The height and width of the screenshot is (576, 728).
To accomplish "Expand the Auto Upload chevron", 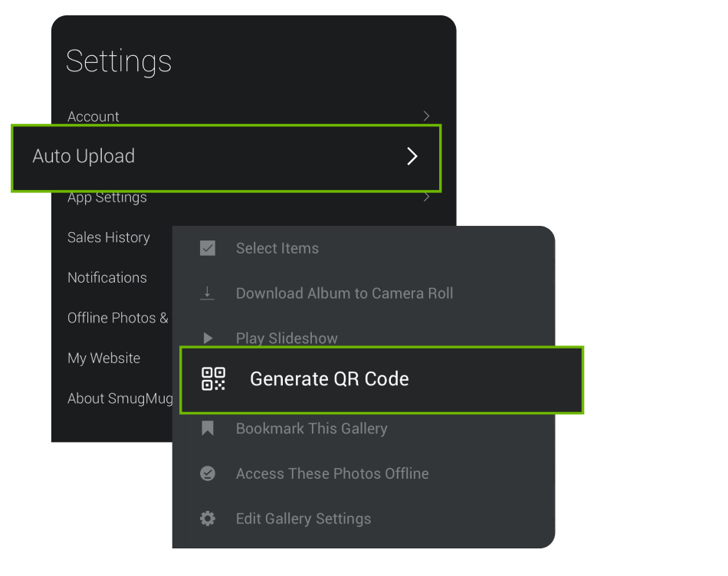I will [412, 156].
